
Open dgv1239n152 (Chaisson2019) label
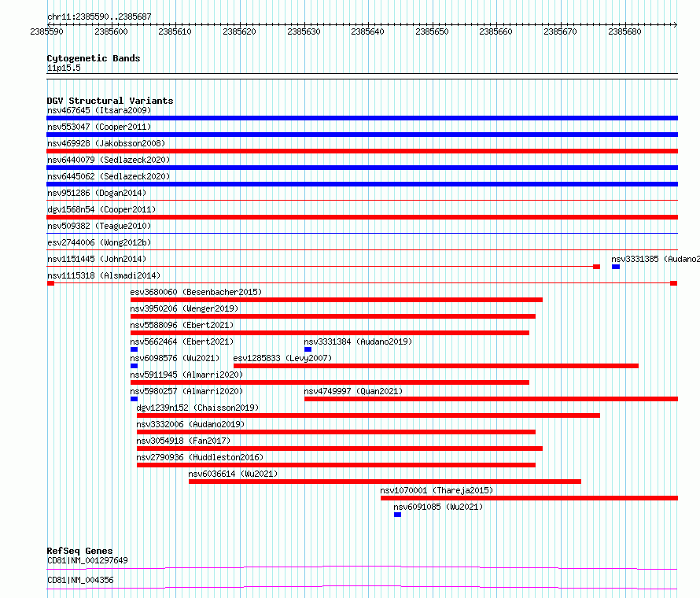point(197,408)
